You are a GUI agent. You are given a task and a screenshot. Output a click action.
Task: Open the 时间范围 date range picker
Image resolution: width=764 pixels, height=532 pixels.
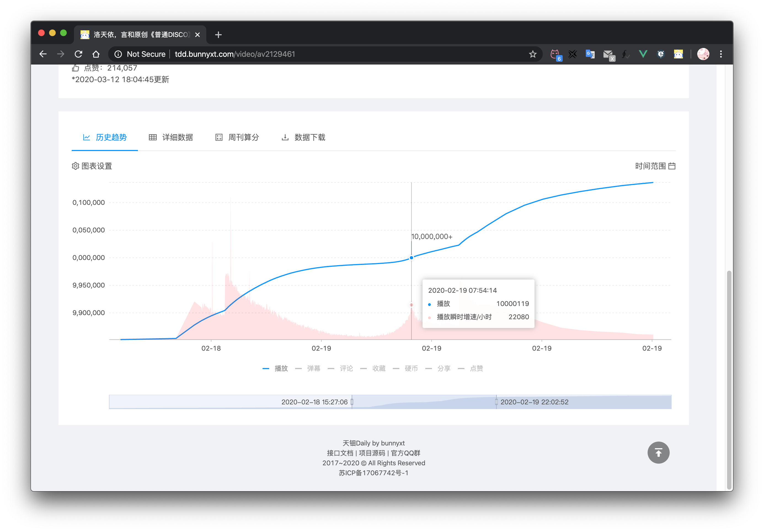coord(655,166)
